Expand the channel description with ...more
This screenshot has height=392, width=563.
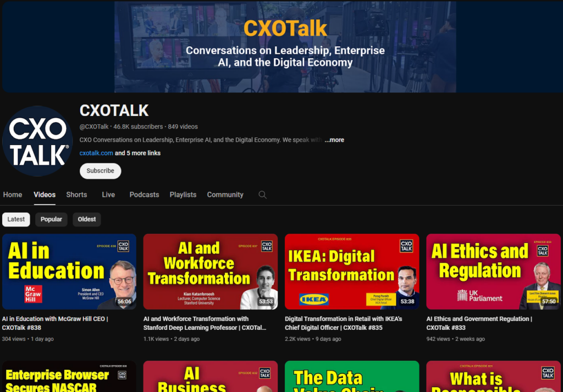334,140
